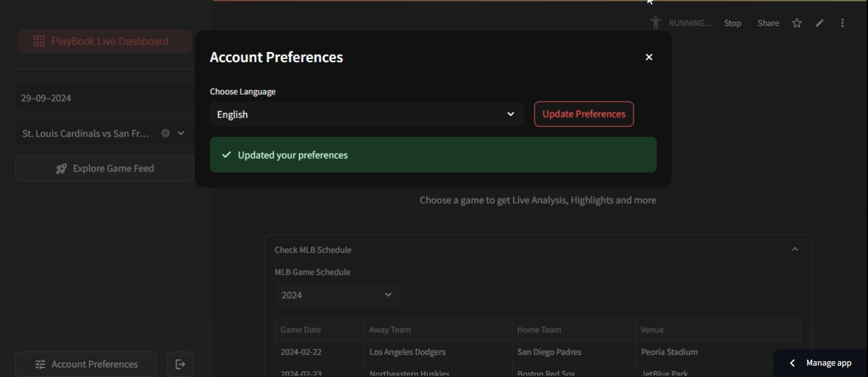
Task: Star this app as favorite
Action: coord(797,23)
